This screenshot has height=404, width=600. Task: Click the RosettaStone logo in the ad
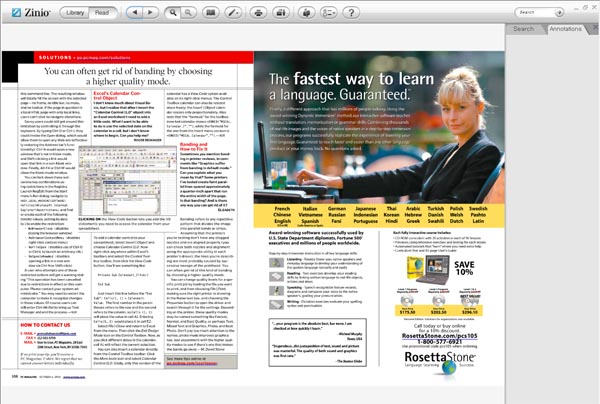tap(440, 362)
